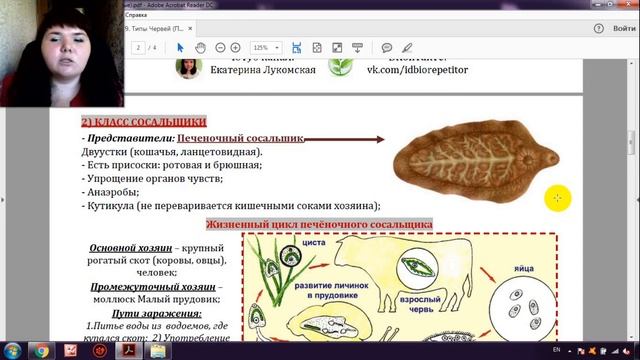
Task: Click the read mode toolbar icon
Action: (x=357, y=48)
